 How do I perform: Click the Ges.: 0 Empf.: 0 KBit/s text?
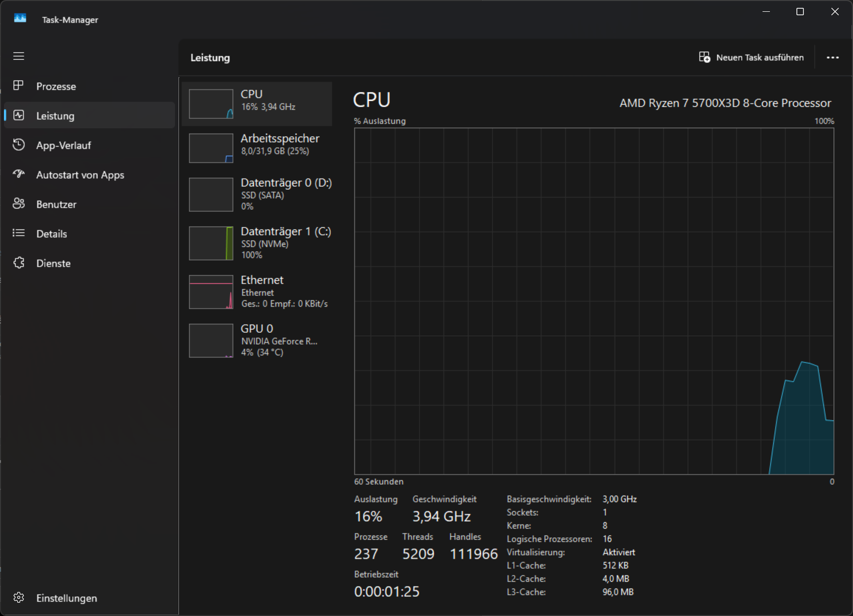tap(284, 304)
